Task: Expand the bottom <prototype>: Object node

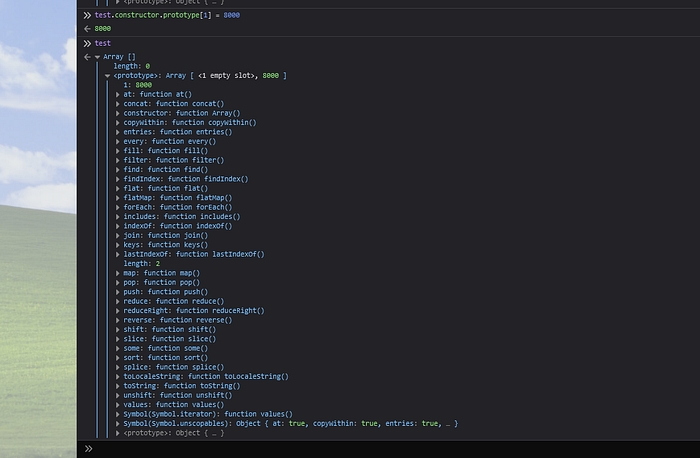Action: tap(118, 433)
